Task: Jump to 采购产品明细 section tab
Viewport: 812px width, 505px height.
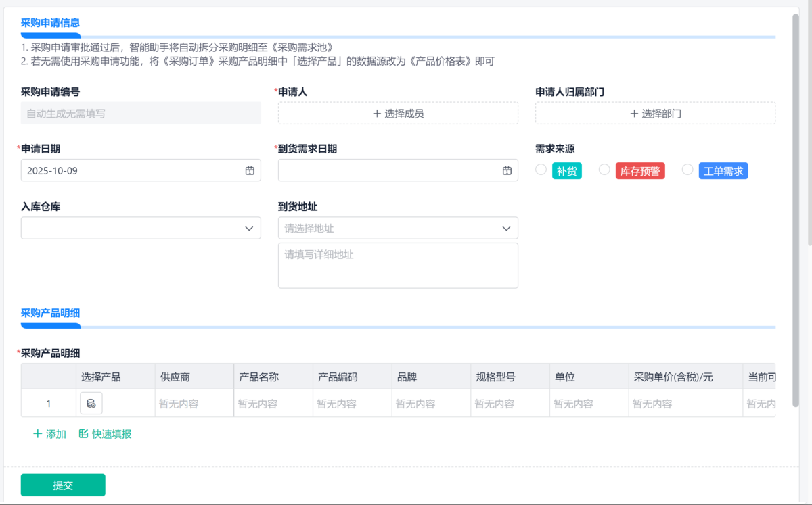Action: coord(51,313)
